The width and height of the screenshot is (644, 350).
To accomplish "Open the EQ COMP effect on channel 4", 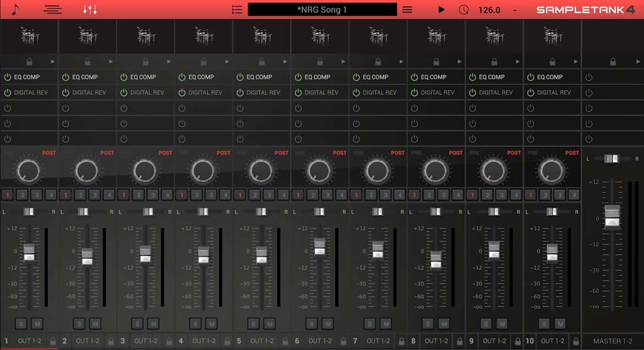I will [201, 77].
